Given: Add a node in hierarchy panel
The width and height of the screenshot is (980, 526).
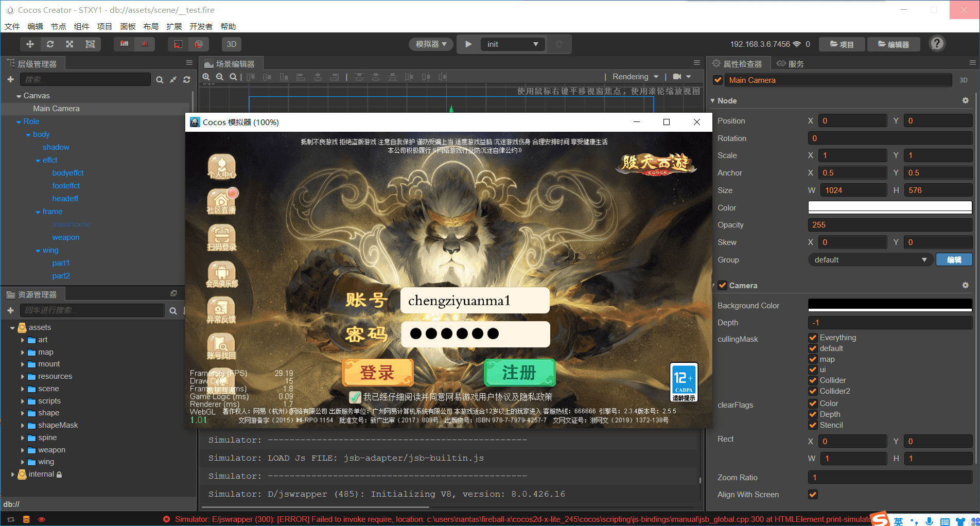Looking at the screenshot, I should (x=10, y=79).
